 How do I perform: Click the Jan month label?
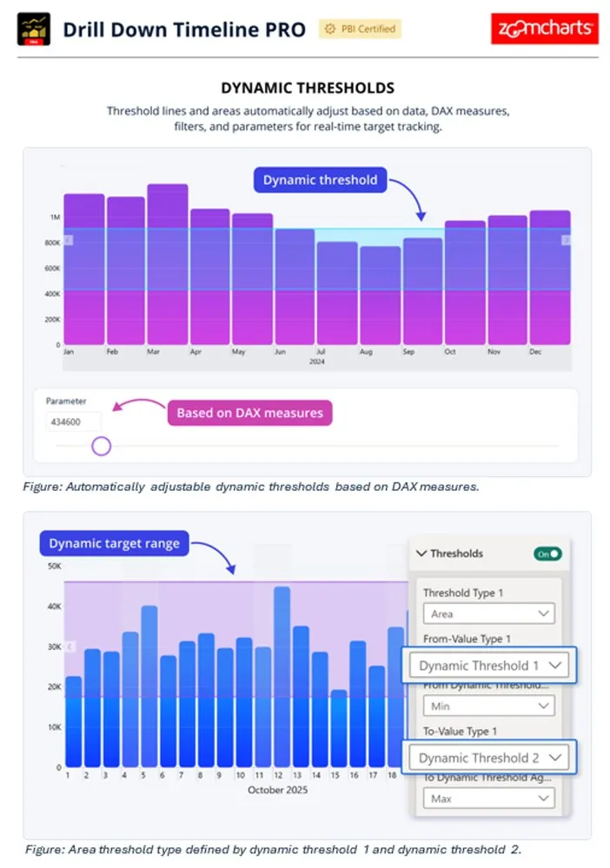[x=68, y=352]
